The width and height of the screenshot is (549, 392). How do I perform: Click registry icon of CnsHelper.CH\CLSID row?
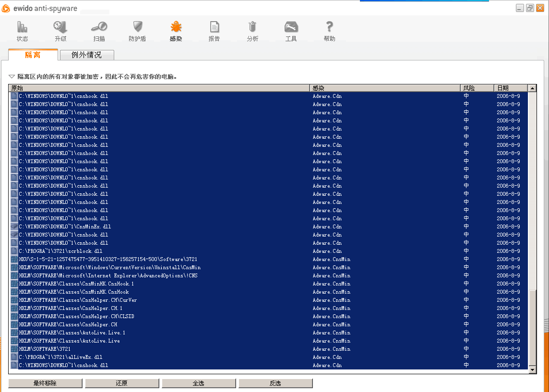point(14,316)
